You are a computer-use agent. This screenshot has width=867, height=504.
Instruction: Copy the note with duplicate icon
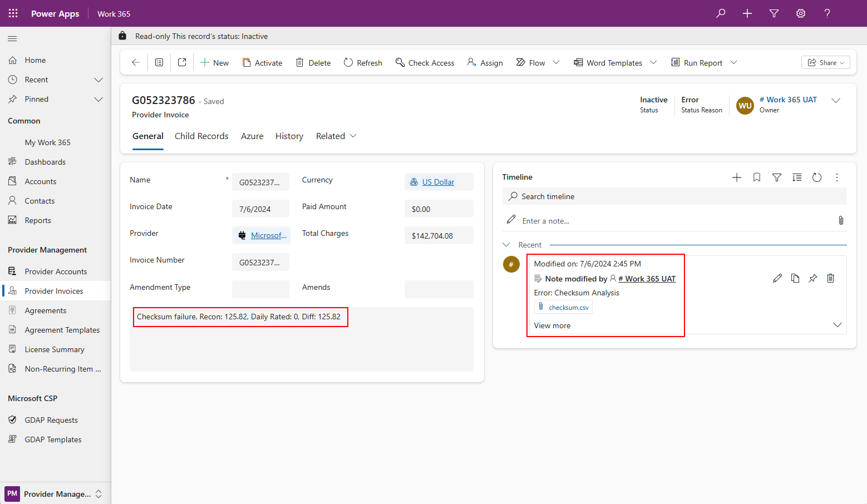[795, 278]
